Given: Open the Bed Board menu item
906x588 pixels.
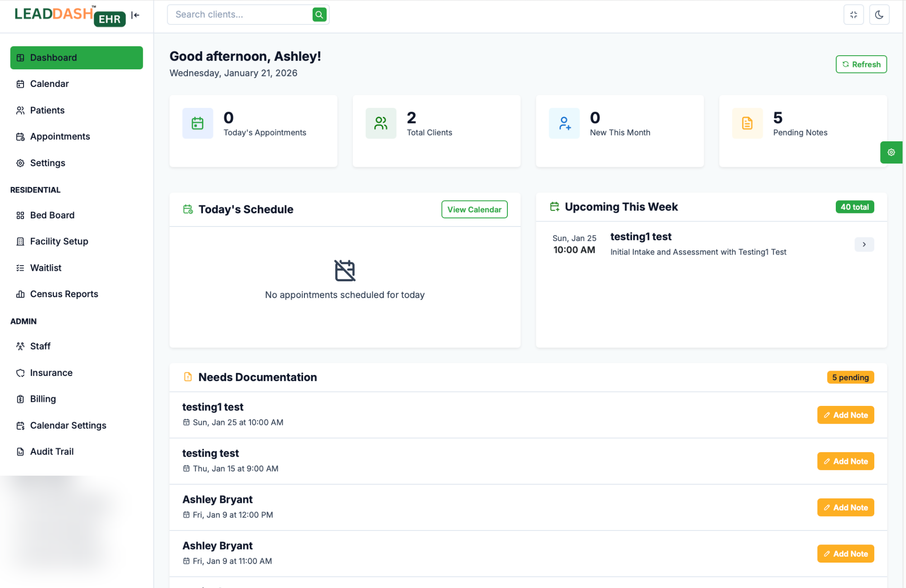Looking at the screenshot, I should pyautogui.click(x=52, y=215).
